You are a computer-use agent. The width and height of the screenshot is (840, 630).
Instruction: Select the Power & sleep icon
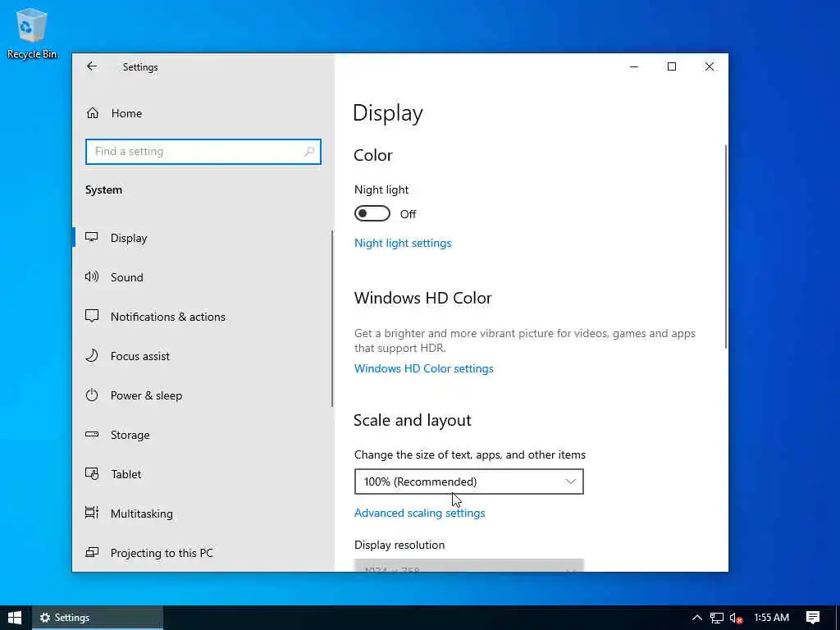click(x=92, y=395)
